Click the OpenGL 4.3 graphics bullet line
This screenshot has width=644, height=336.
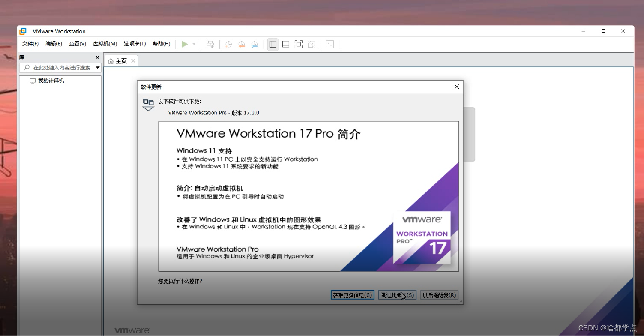pos(270,227)
